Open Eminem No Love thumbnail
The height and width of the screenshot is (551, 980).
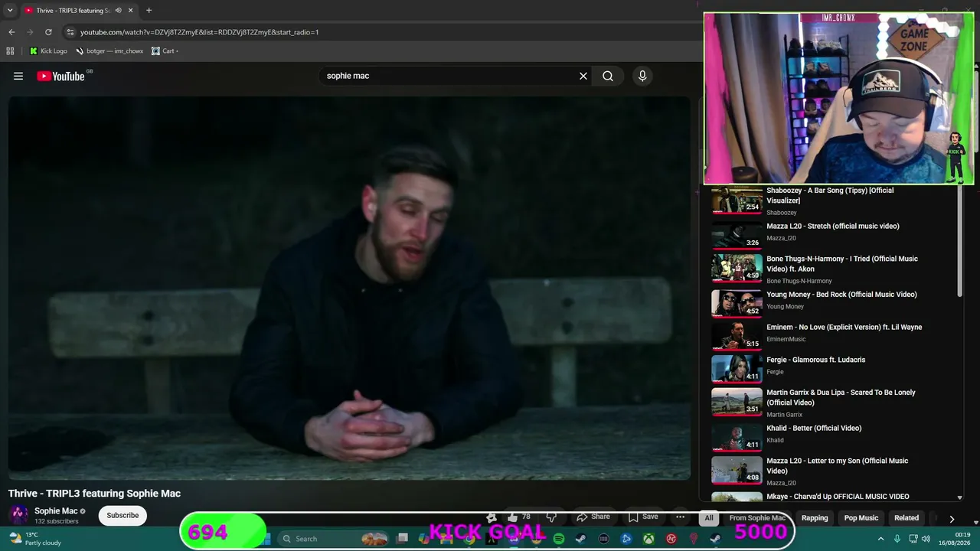[737, 336]
